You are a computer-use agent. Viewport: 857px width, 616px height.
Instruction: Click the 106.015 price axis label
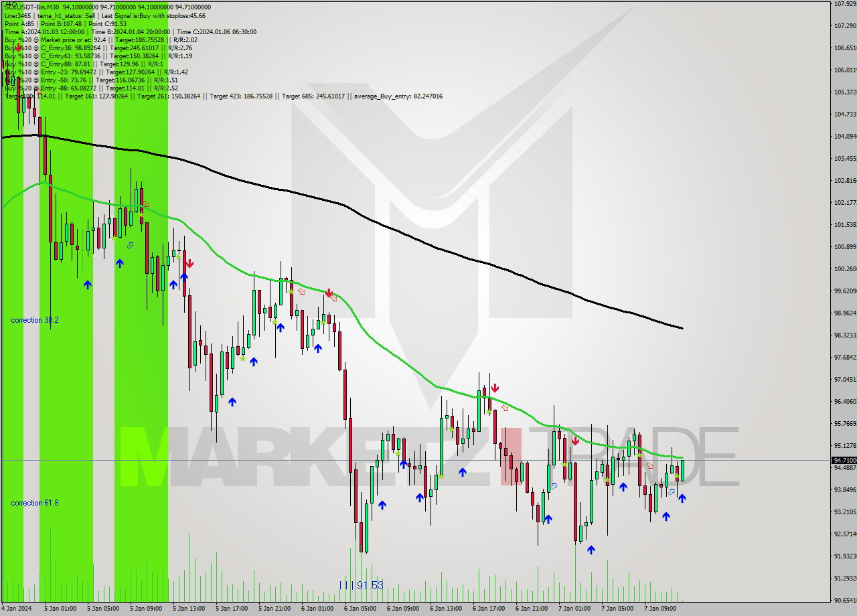tap(844, 70)
